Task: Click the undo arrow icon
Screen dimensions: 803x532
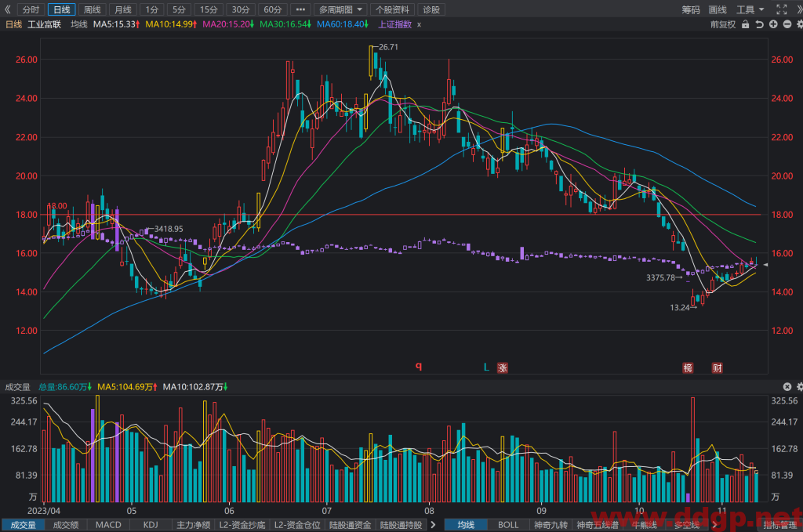Action: [759, 24]
